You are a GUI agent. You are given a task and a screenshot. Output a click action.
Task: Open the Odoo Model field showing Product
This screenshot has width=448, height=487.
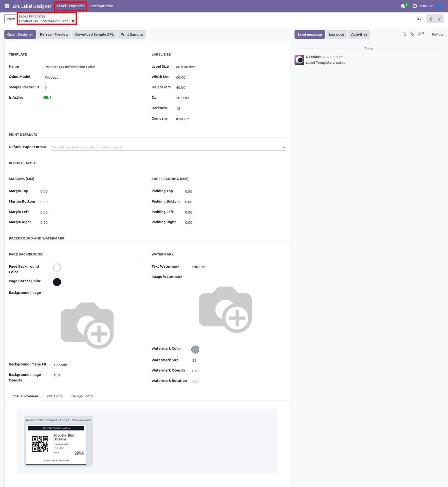click(51, 77)
